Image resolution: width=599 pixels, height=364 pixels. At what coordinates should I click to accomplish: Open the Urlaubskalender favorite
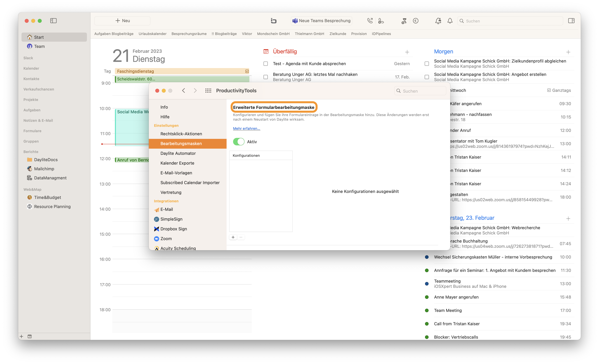pyautogui.click(x=152, y=34)
